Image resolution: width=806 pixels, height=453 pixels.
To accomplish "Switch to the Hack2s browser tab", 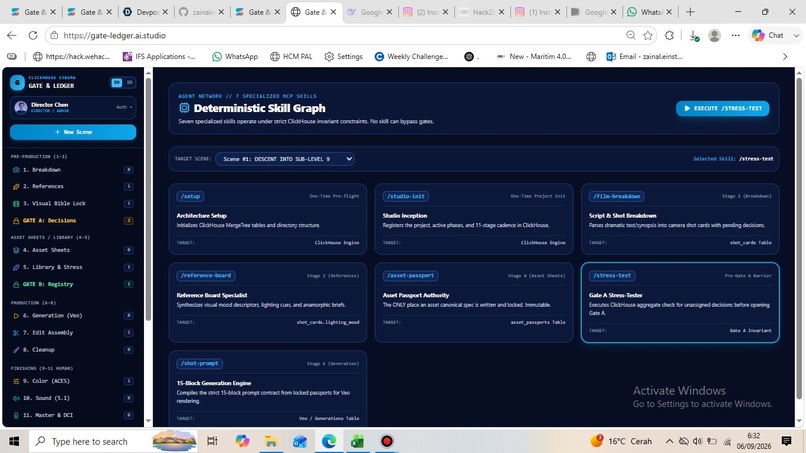I will coord(482,12).
